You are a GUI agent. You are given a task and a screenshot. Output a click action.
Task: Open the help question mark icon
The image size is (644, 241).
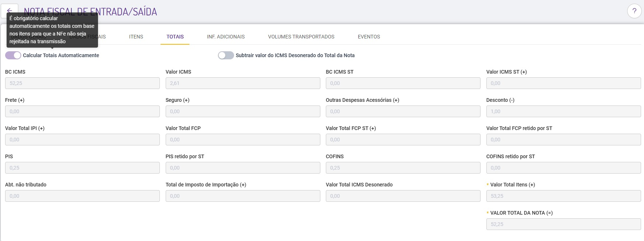tap(634, 11)
